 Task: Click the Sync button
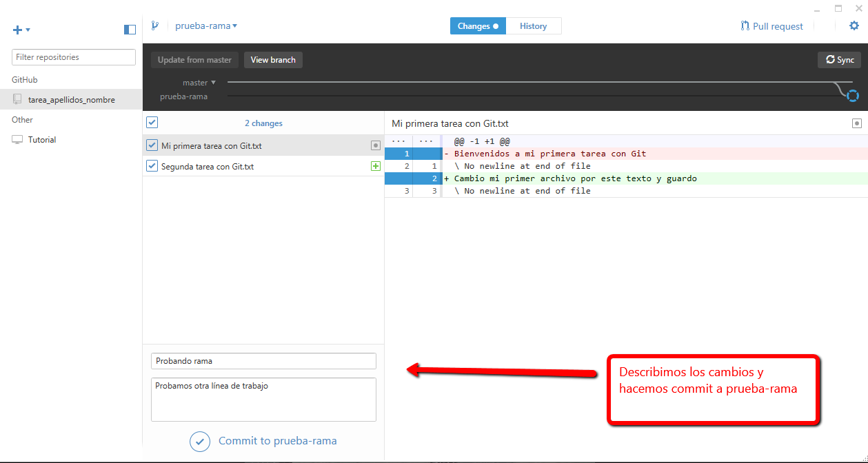[x=839, y=60]
